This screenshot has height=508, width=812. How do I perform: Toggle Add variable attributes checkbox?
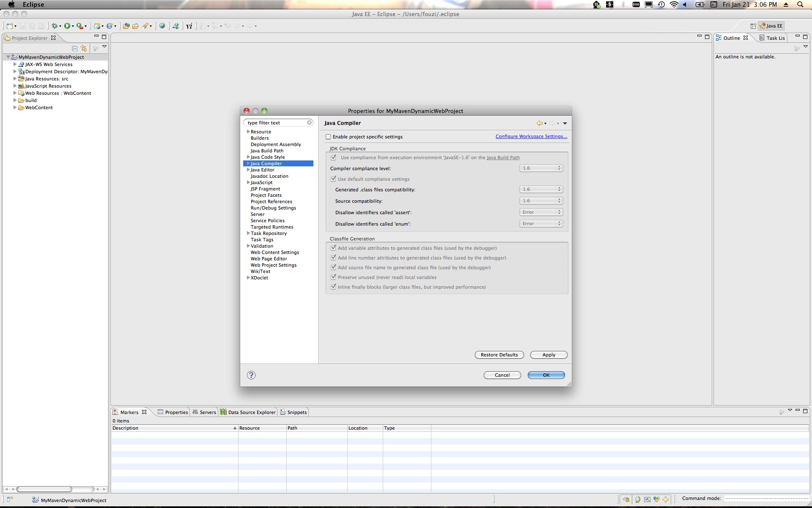pyautogui.click(x=333, y=248)
